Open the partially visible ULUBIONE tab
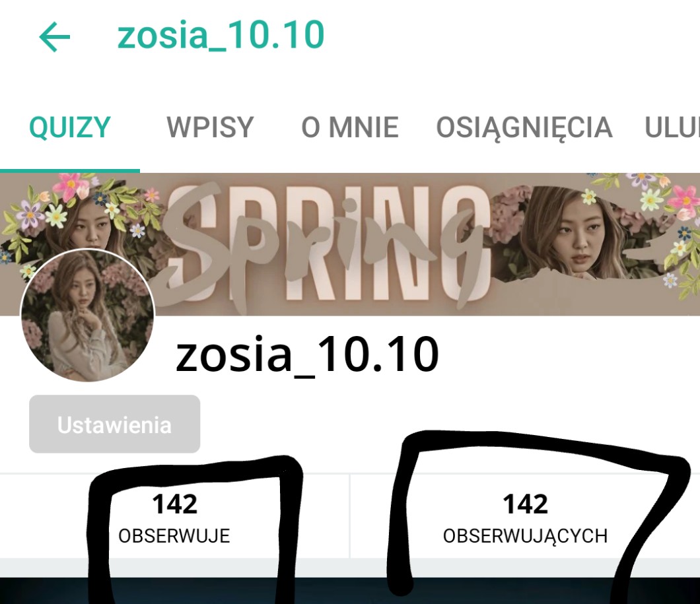700x604 pixels. [672, 127]
